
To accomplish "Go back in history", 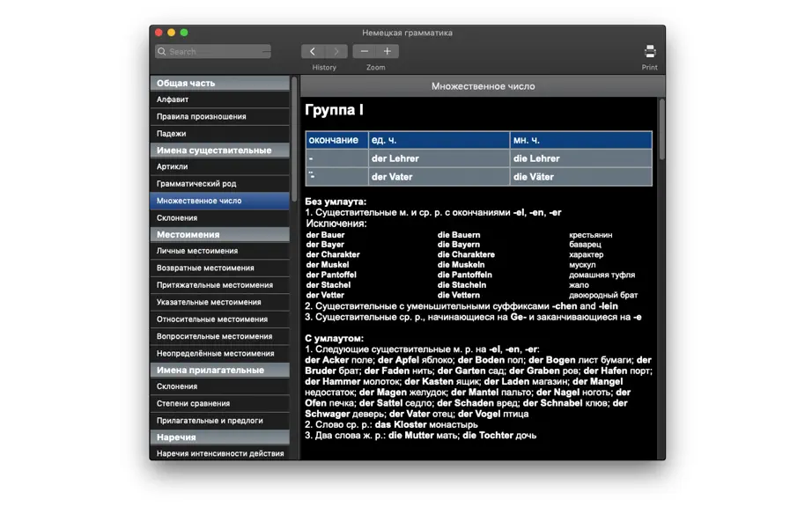I will (313, 51).
